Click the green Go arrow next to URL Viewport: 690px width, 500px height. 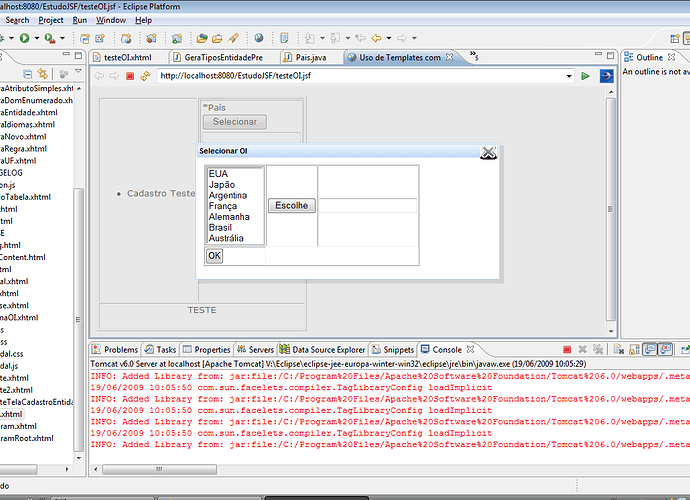coord(585,76)
